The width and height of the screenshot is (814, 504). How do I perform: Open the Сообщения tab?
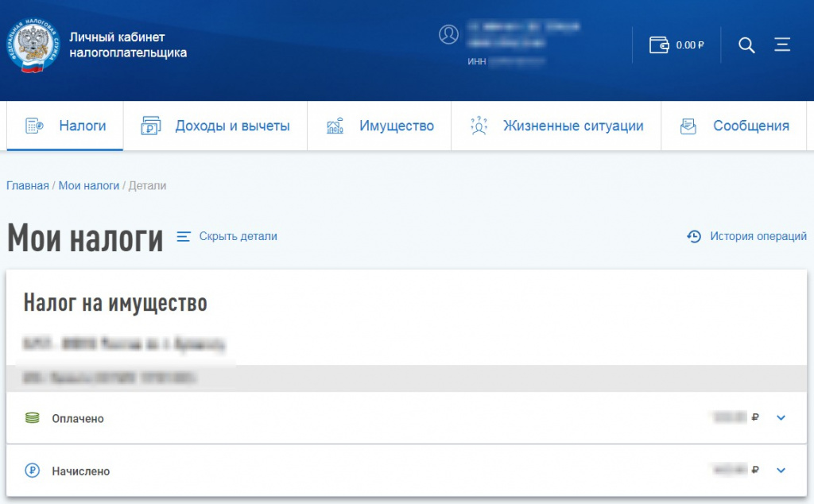(x=735, y=126)
